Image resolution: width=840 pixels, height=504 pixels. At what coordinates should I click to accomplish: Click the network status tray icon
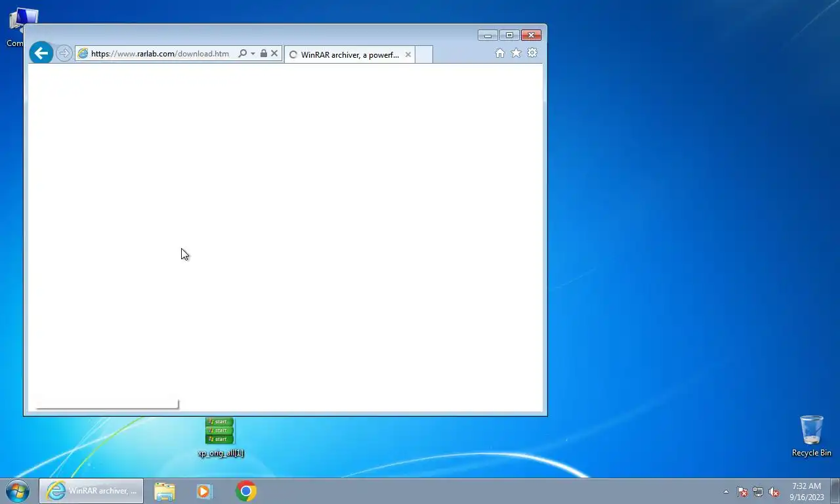point(758,492)
